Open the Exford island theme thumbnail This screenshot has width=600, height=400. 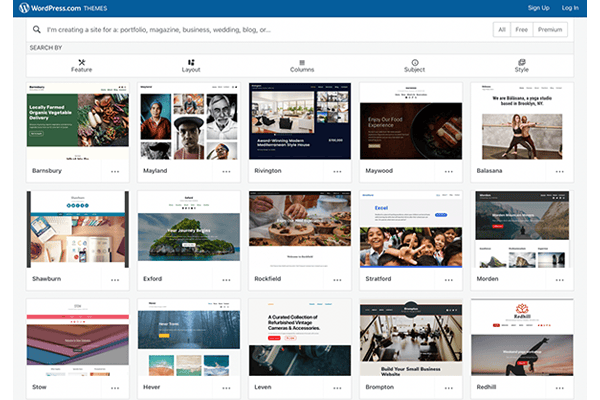tap(189, 229)
